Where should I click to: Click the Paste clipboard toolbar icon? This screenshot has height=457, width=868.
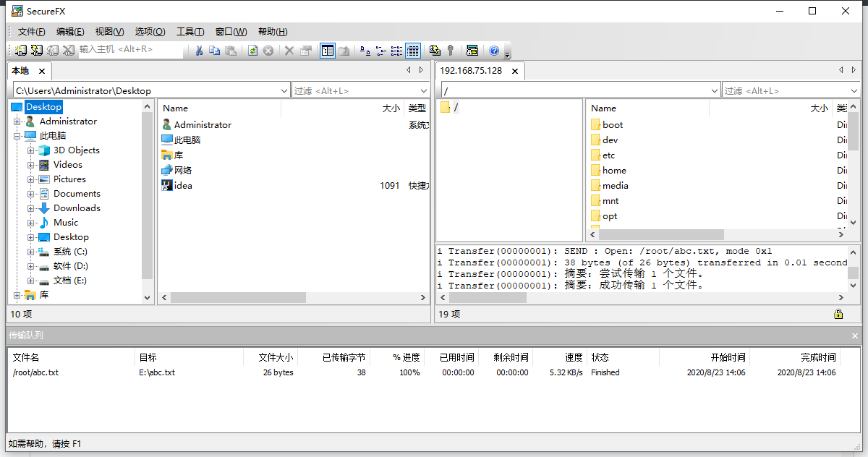[231, 51]
